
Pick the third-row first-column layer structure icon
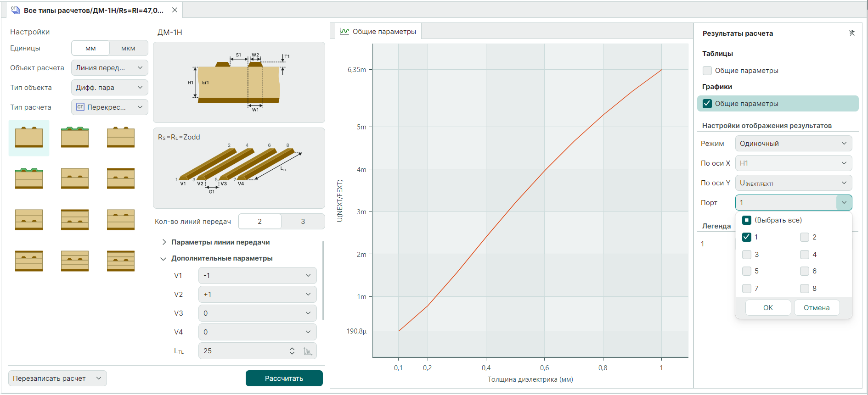(29, 220)
